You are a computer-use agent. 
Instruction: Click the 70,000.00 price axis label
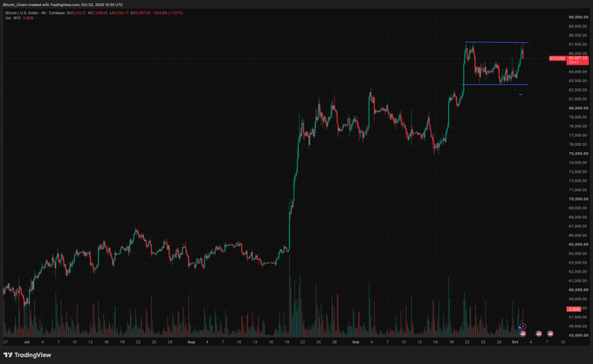click(x=578, y=199)
